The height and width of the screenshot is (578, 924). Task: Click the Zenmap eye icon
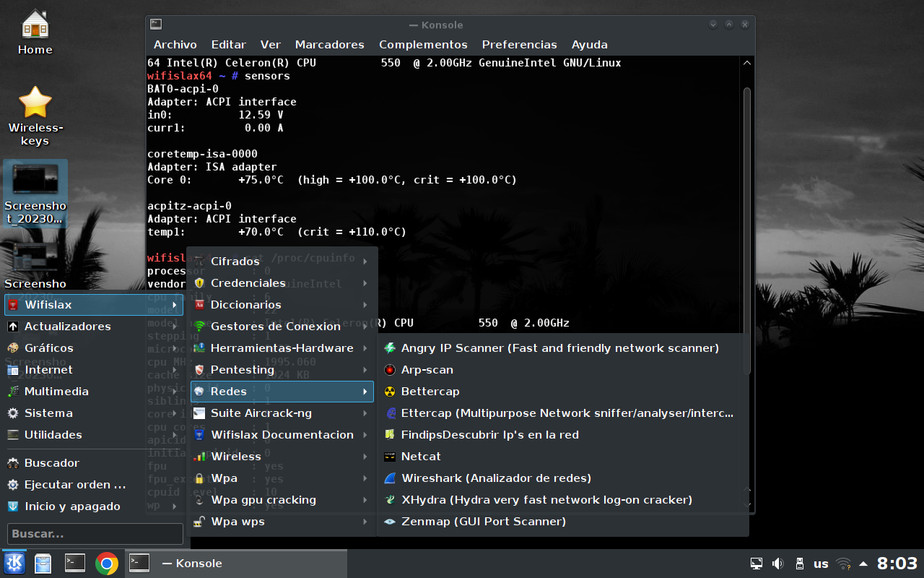(x=390, y=522)
